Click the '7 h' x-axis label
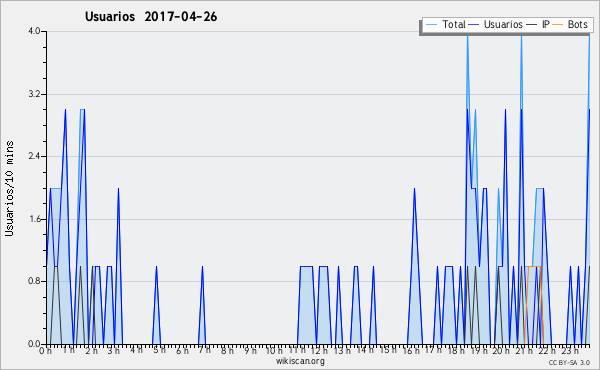This screenshot has height=370, width=600. point(204,350)
